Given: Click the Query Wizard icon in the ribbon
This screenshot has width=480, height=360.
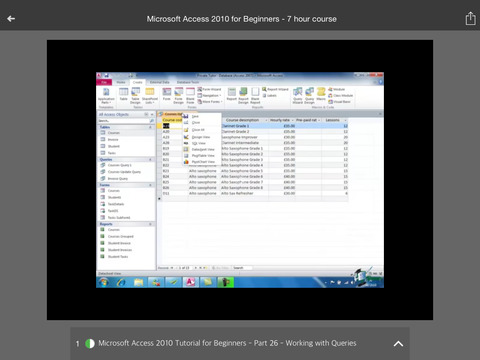Looking at the screenshot, I should coord(298,95).
